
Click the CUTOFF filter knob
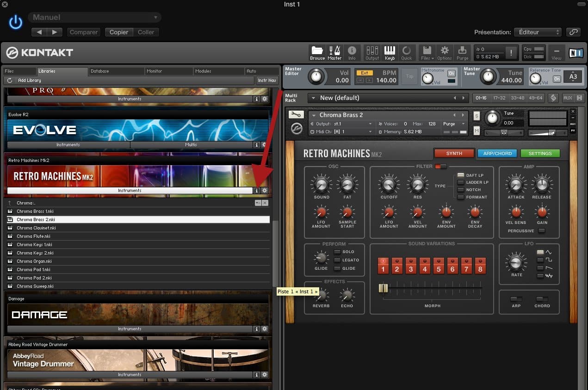tap(389, 185)
